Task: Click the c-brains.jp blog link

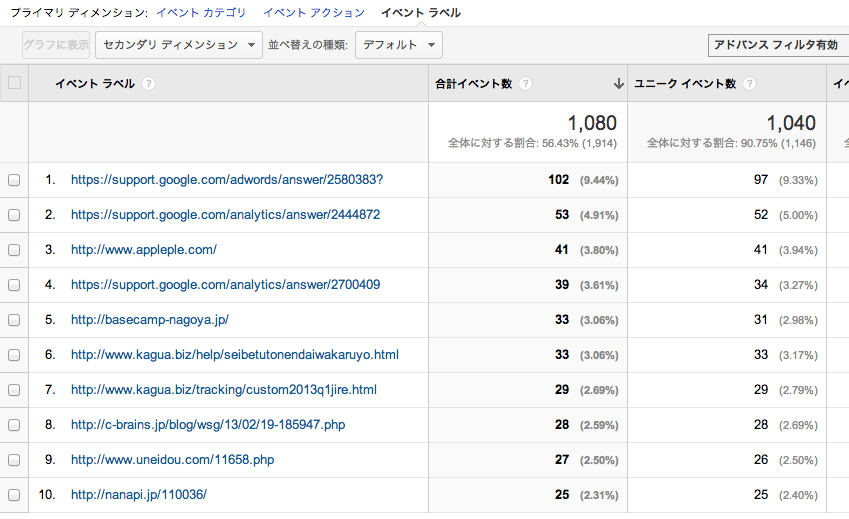Action: (208, 425)
